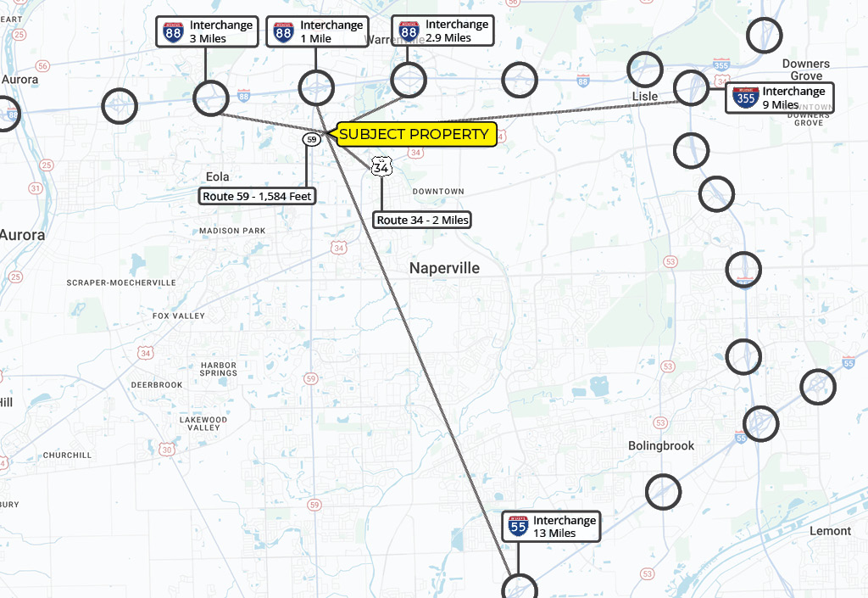Click the Lemont town label
The width and height of the screenshot is (868, 598).
click(x=830, y=531)
